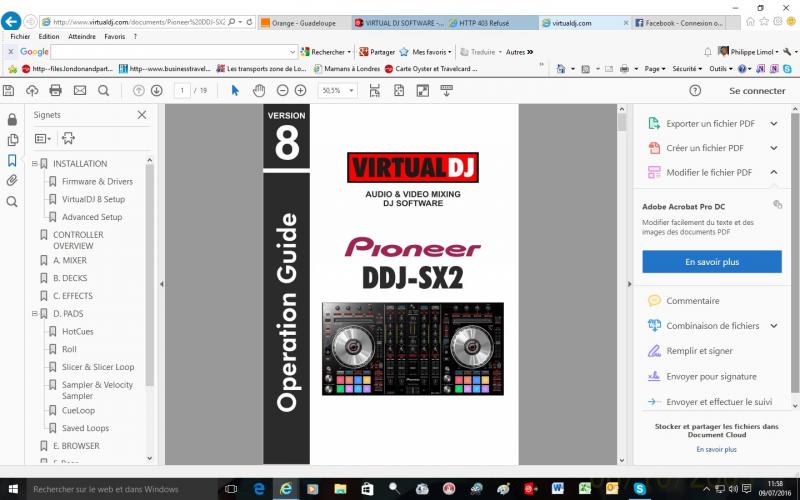Collapse the D. PADS bookmark section
800x500 pixels.
pyautogui.click(x=35, y=314)
